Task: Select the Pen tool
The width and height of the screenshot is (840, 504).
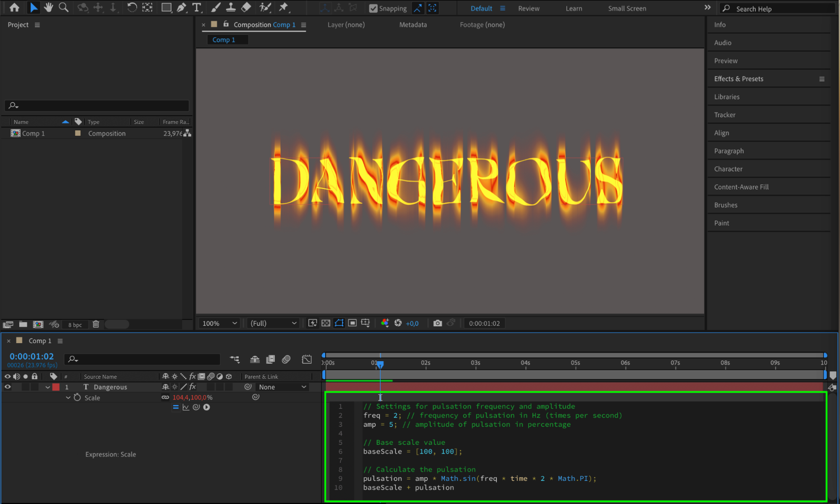Action: pos(182,8)
